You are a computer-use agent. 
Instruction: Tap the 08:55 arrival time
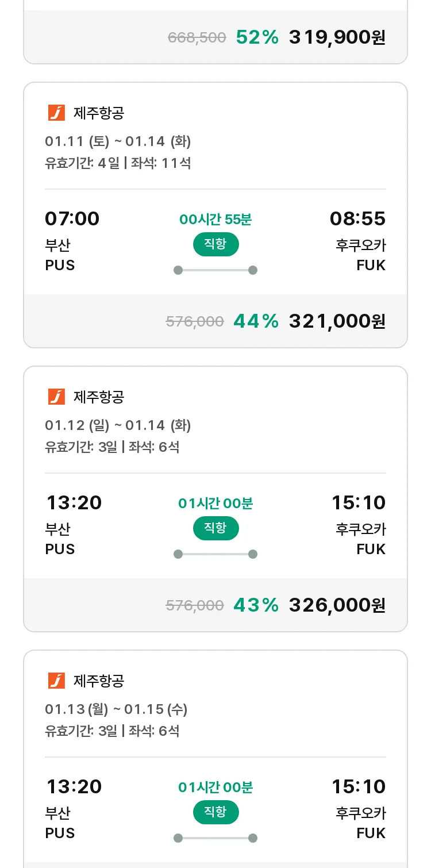tap(357, 219)
